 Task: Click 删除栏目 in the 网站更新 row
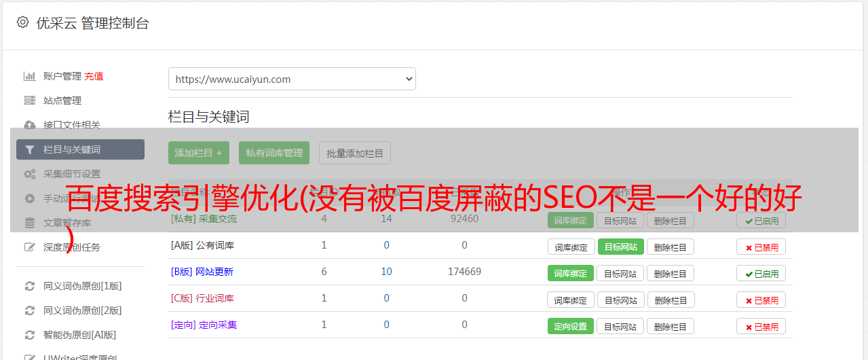point(671,273)
